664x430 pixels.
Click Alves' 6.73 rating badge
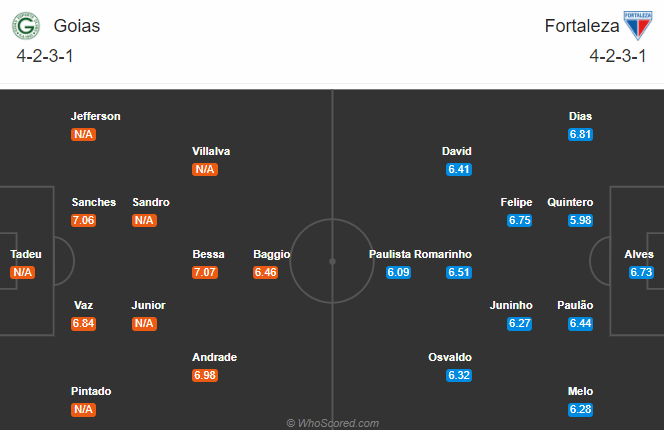641,272
